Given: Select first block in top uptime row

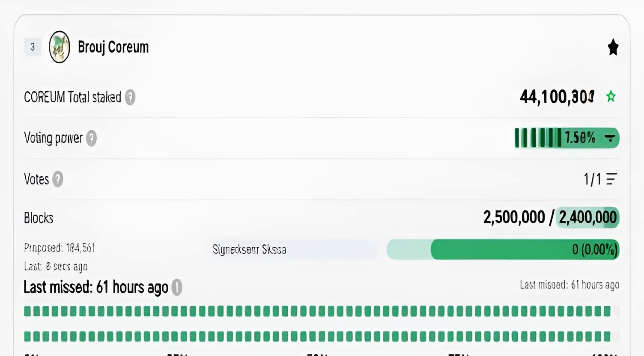Looking at the screenshot, I should coord(27,311).
